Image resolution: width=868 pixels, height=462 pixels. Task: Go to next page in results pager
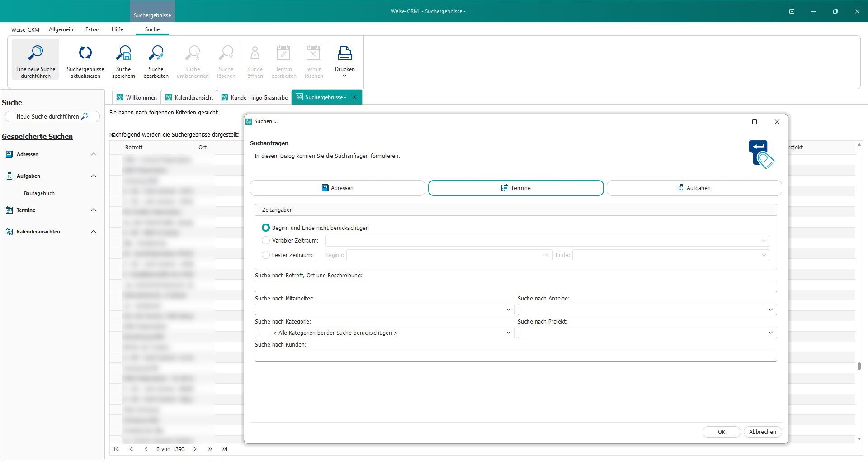[x=195, y=449]
